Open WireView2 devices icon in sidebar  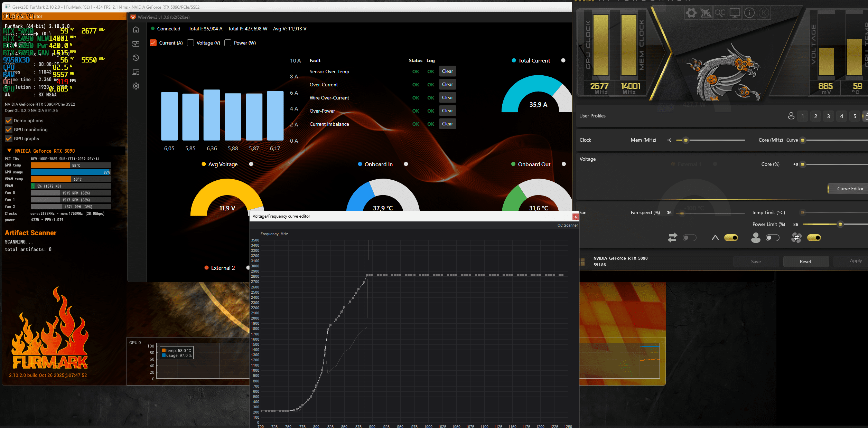coord(136,72)
